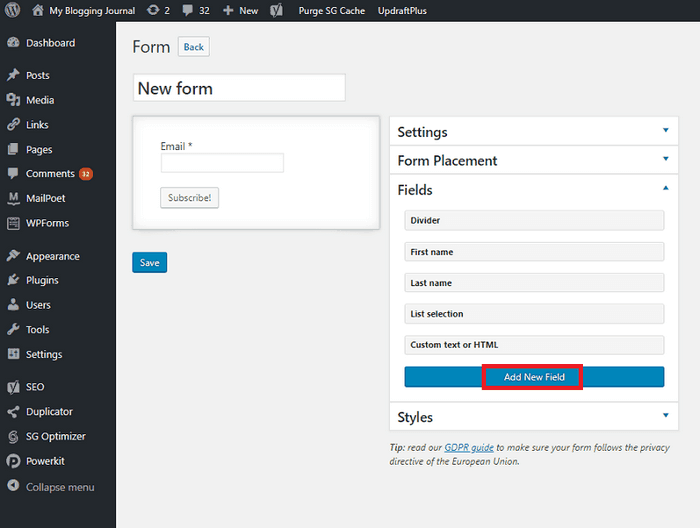Click the Email input field
Screen dimensions: 700x528
point(222,163)
